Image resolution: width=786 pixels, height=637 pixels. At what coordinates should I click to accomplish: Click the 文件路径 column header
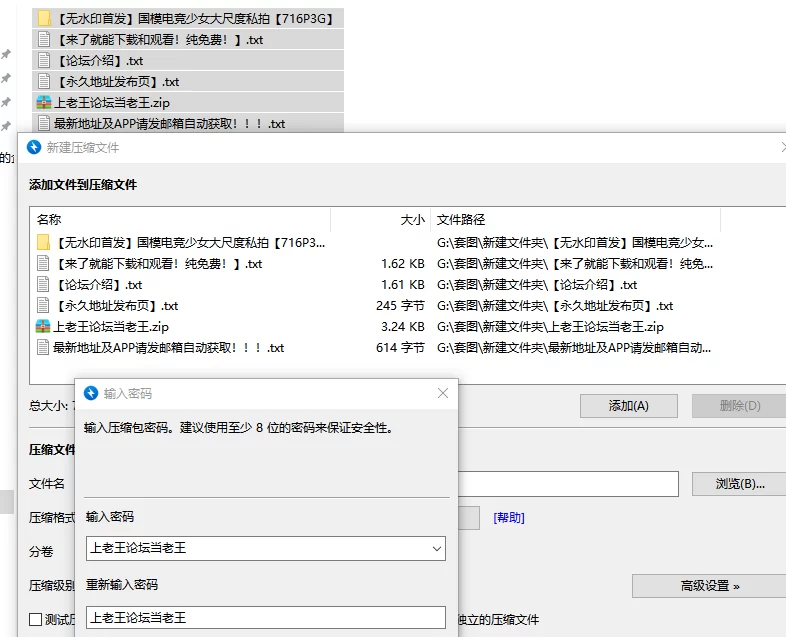tap(461, 220)
